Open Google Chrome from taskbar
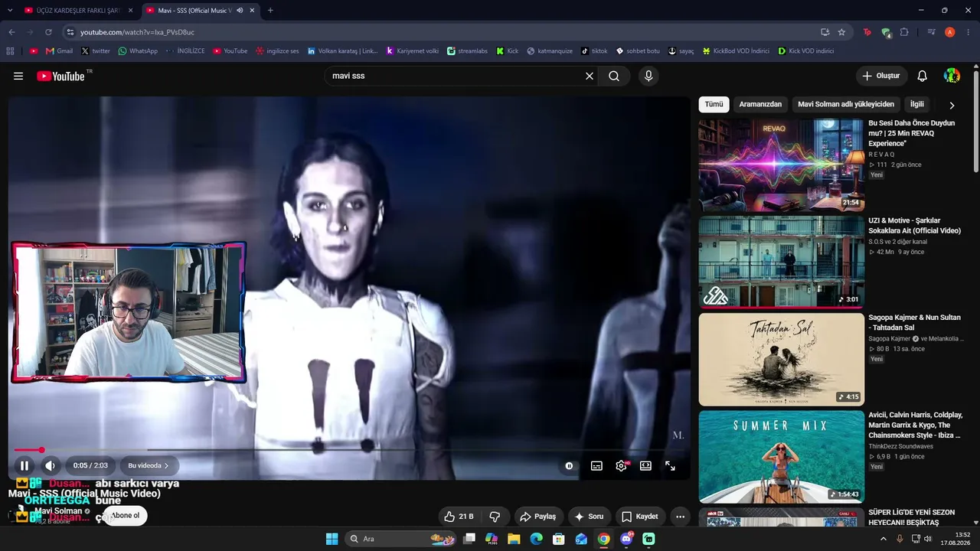 click(604, 539)
